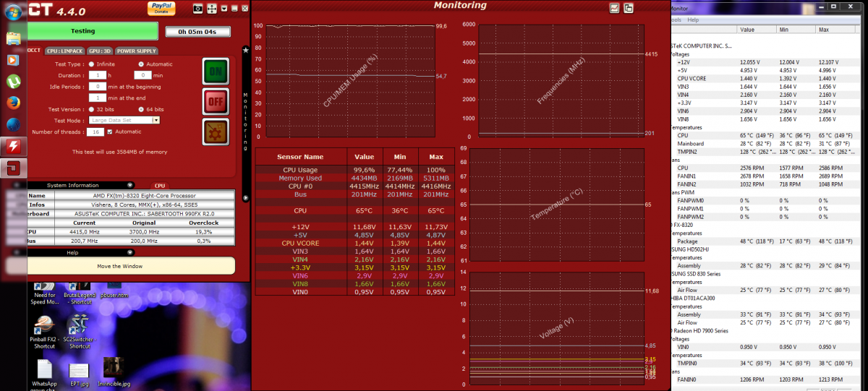This screenshot has height=391, width=868.
Task: Click the OCCT dropdown arrow icon in title bar
Action: pyautogui.click(x=224, y=8)
